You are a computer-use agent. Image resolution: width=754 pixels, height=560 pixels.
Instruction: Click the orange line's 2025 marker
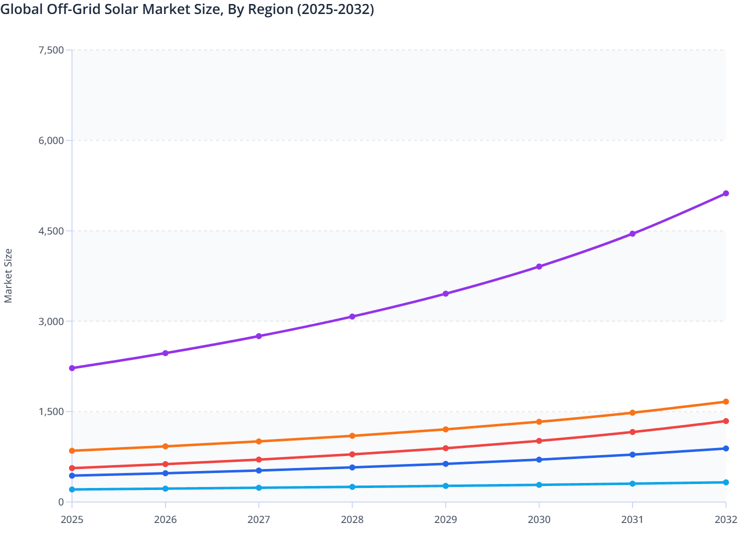point(72,450)
